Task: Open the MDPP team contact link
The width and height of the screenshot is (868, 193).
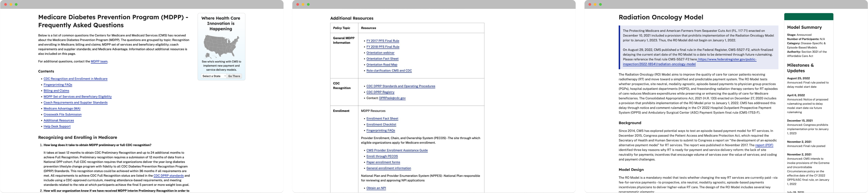Action: pyautogui.click(x=99, y=62)
